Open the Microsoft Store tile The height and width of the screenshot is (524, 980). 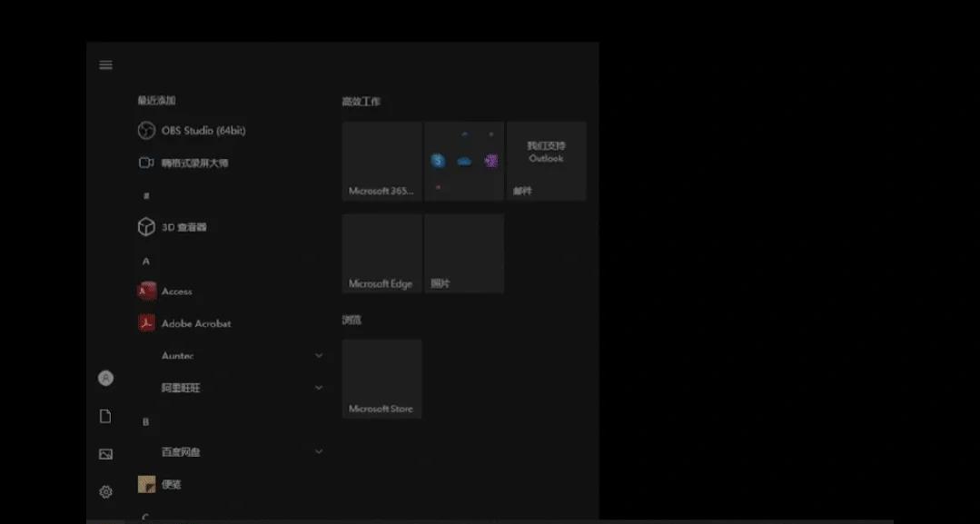point(381,379)
